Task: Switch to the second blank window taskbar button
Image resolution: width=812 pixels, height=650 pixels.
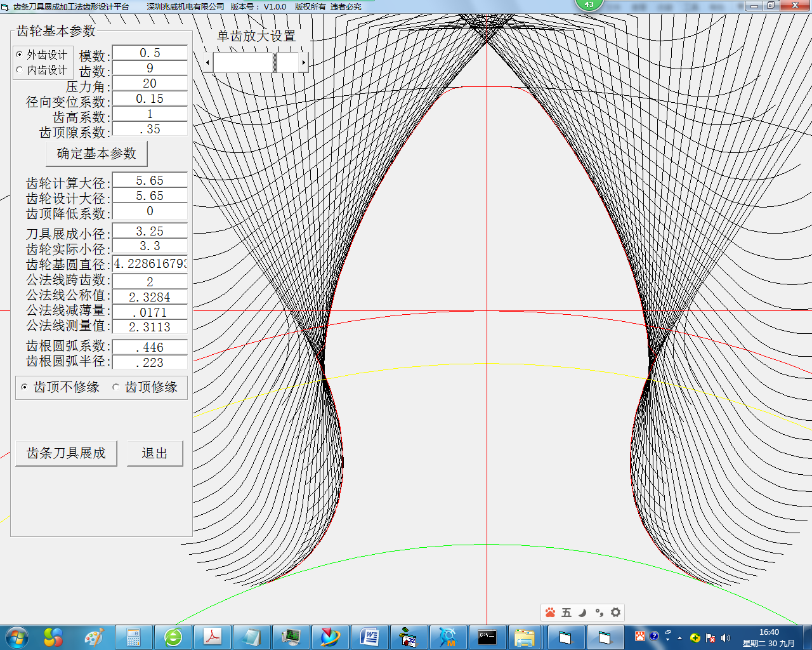Action: 605,637
